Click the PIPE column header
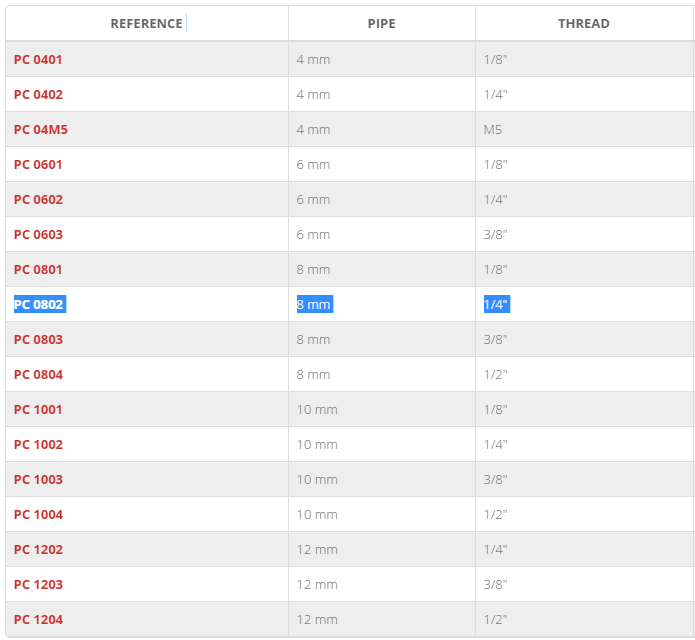Viewport: 695px width, 640px height. coord(382,23)
